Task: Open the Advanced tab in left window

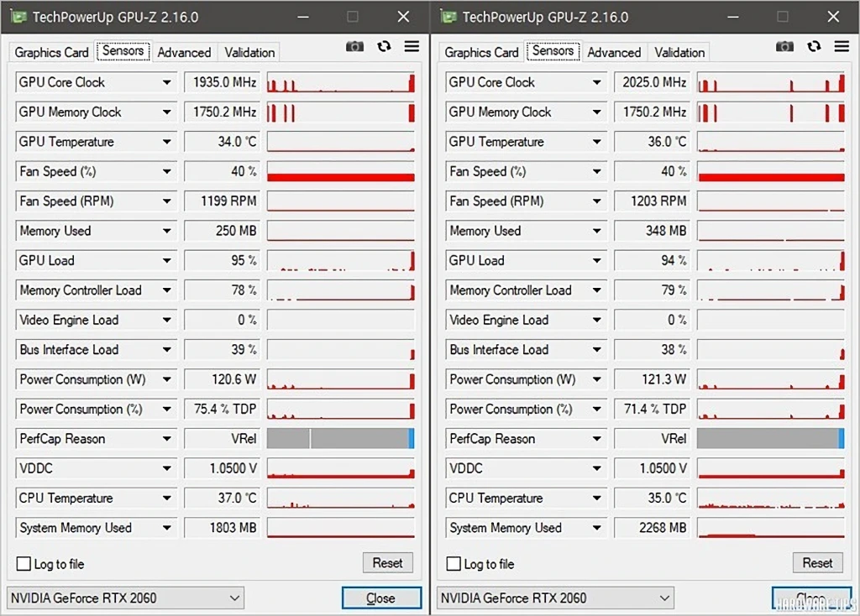Action: [x=184, y=53]
